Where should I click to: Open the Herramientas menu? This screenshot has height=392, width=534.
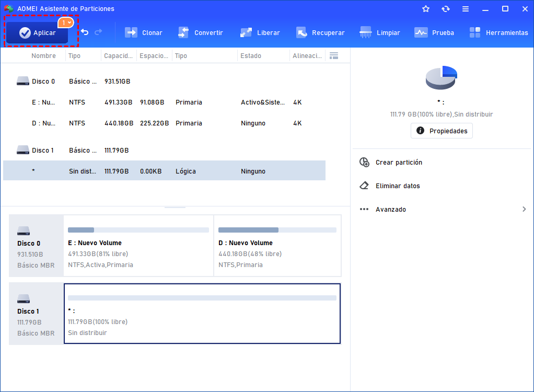498,32
